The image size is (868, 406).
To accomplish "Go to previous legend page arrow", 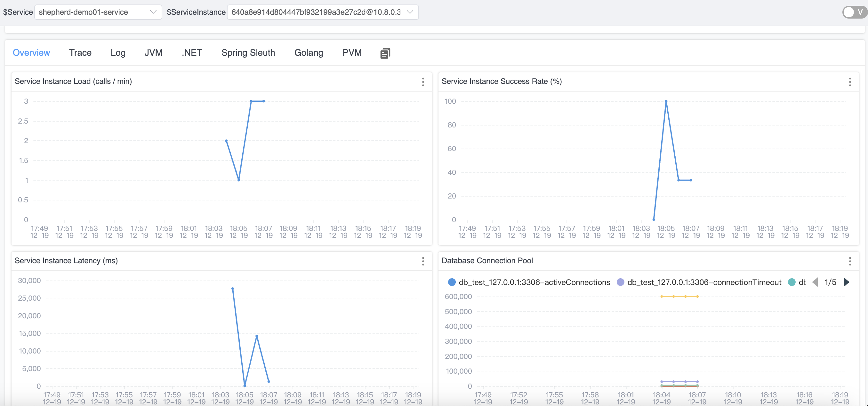I will [x=815, y=282].
